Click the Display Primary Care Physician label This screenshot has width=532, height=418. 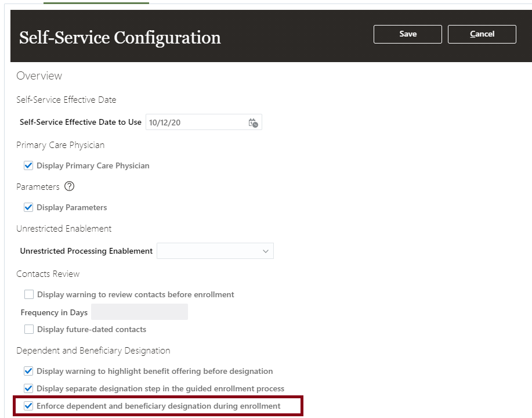pyautogui.click(x=93, y=165)
